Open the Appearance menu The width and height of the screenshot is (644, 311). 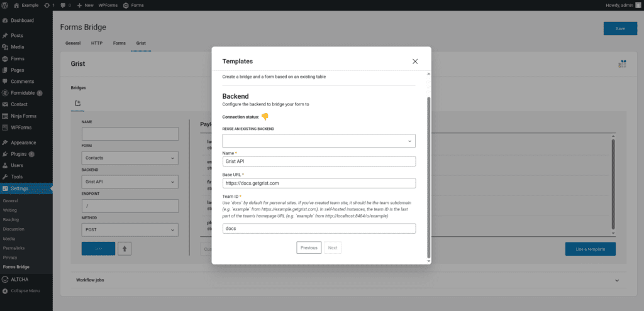click(26, 143)
